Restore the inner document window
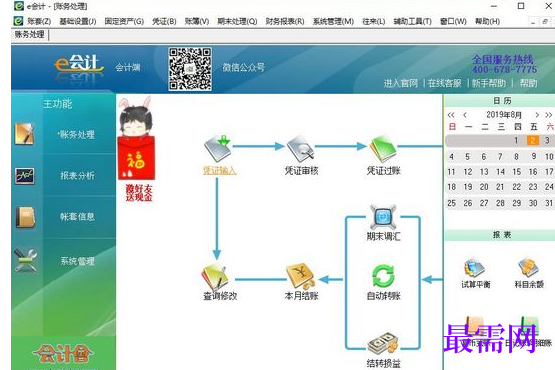555x370 pixels. (545, 22)
